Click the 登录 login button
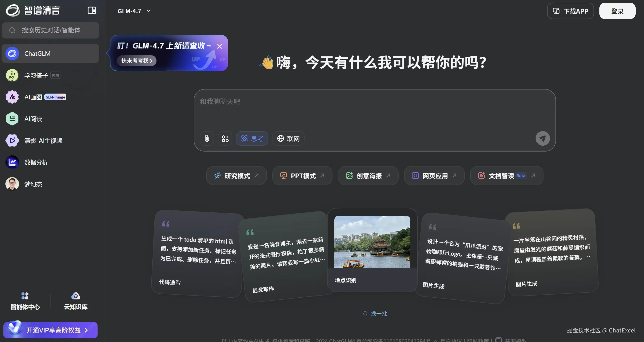 point(617,11)
